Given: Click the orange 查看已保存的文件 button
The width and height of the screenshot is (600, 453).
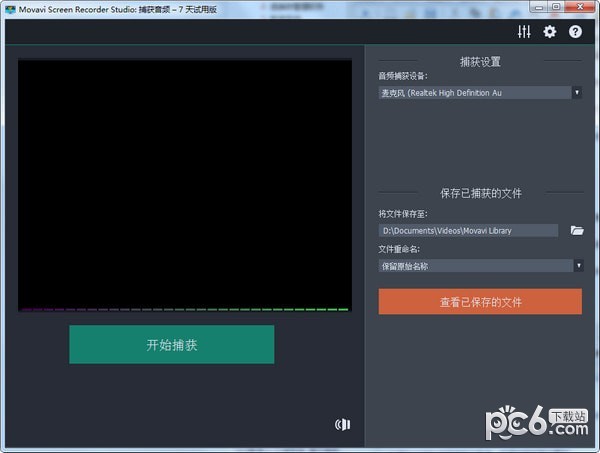Looking at the screenshot, I should pos(480,302).
